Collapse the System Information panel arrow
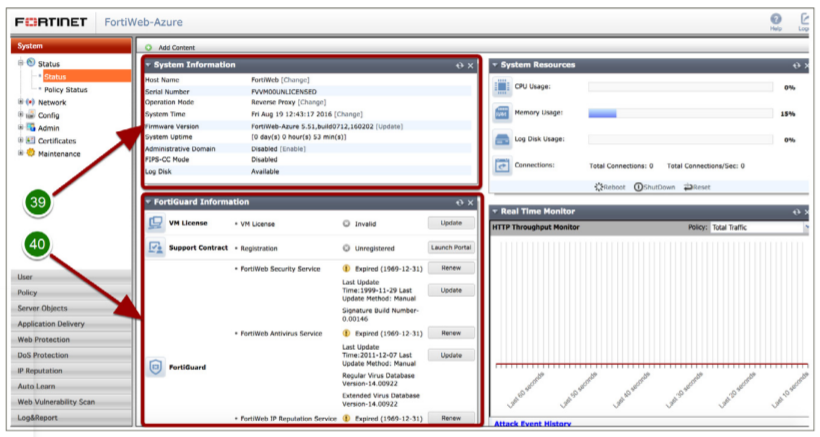Viewport: 820px width, 437px height. [x=149, y=65]
